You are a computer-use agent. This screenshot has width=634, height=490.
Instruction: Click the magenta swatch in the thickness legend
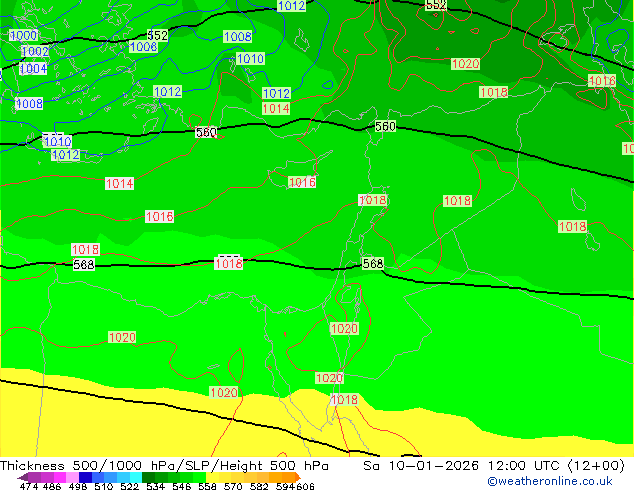coord(60,477)
